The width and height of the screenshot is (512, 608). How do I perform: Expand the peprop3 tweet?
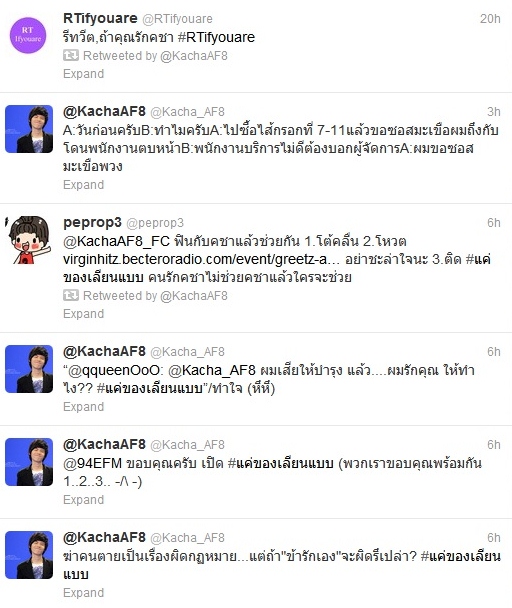pyautogui.click(x=83, y=314)
